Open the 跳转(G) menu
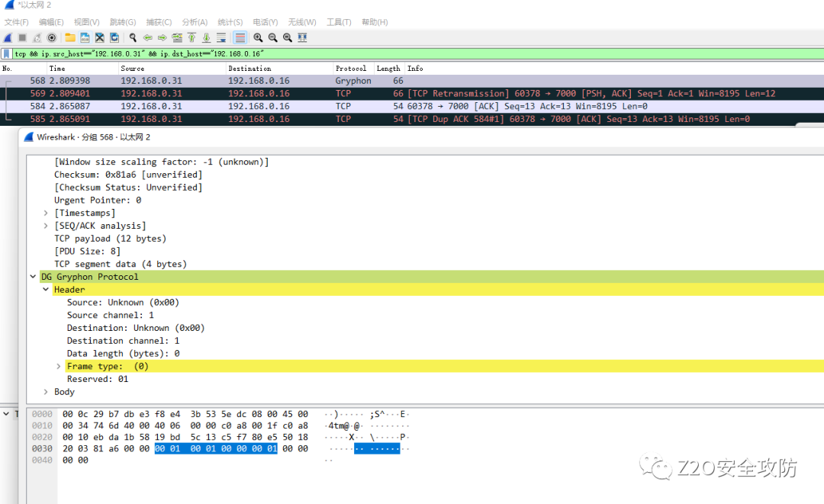Image resolution: width=824 pixels, height=504 pixels. click(x=123, y=22)
